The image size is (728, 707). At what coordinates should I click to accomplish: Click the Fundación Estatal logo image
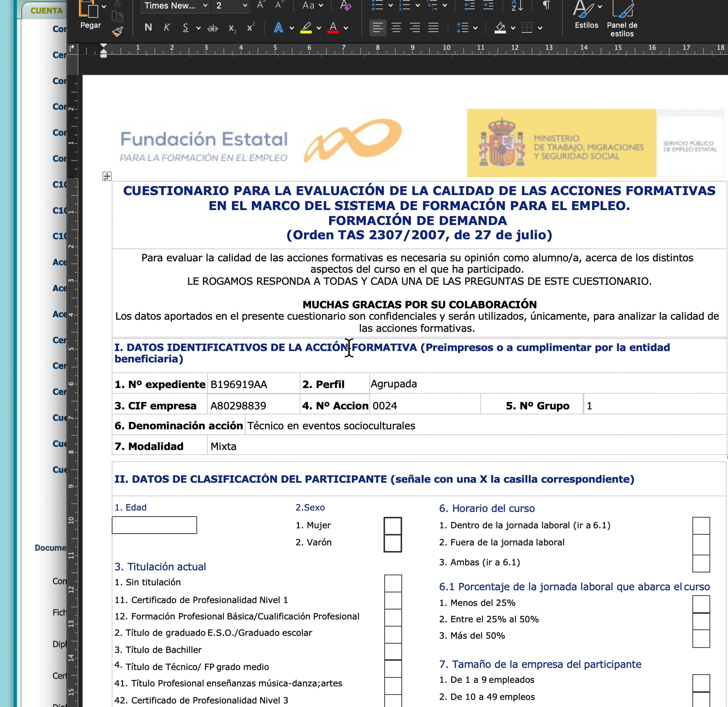click(261, 141)
